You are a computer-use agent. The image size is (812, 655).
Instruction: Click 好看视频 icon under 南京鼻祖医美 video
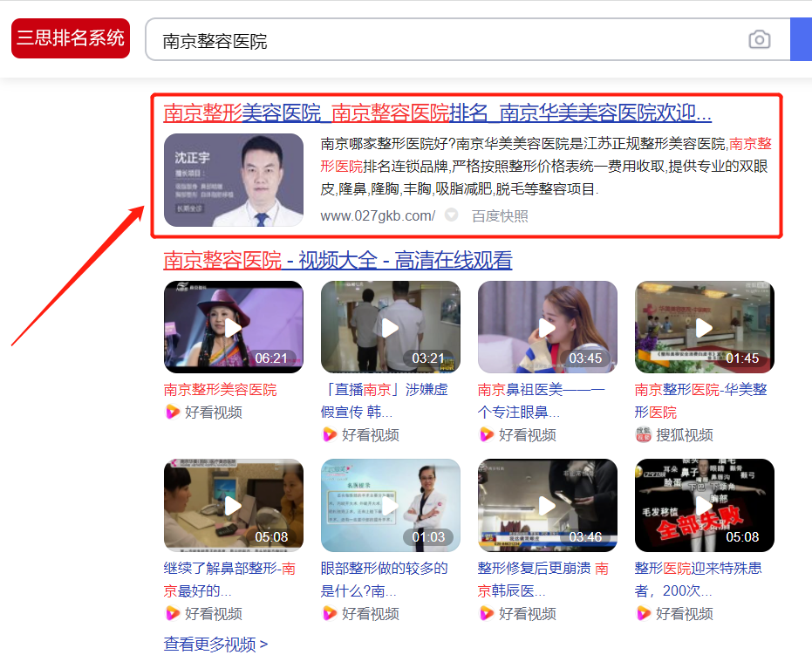pos(486,435)
